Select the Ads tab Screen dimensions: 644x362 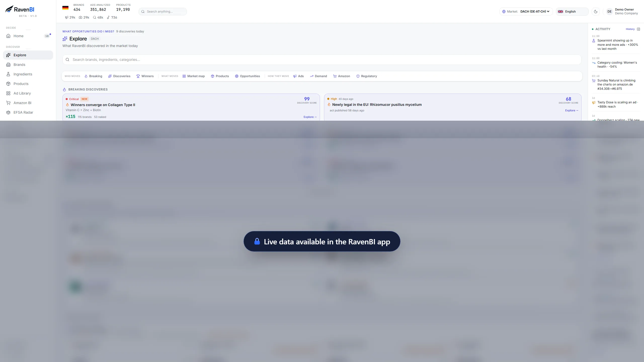tap(299, 76)
